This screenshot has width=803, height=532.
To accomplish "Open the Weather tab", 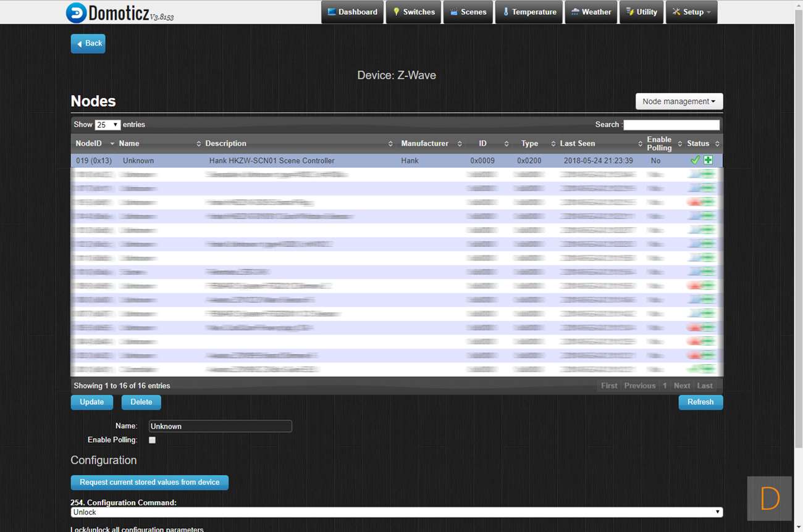I will pos(591,12).
